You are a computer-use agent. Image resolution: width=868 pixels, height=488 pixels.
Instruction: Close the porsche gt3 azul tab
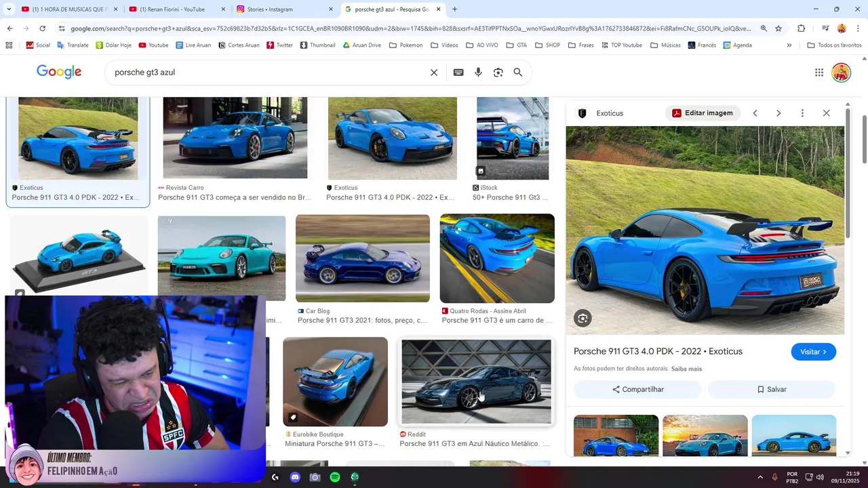[439, 9]
